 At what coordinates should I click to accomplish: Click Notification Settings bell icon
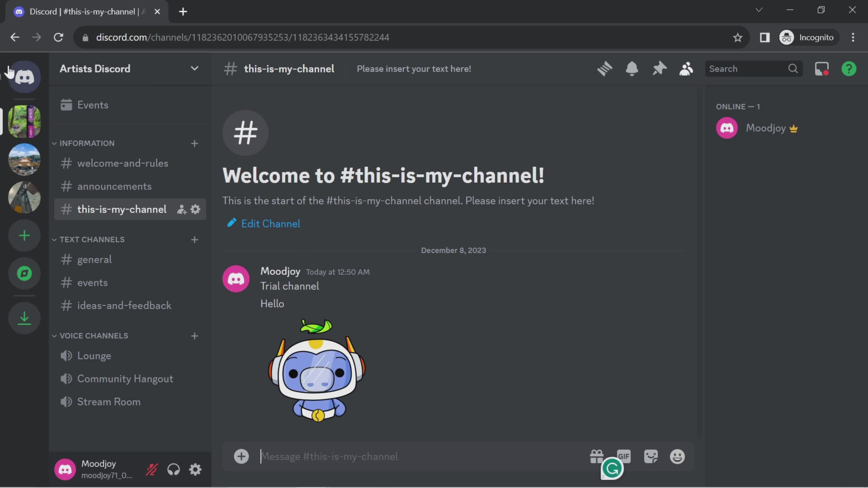[x=632, y=69]
